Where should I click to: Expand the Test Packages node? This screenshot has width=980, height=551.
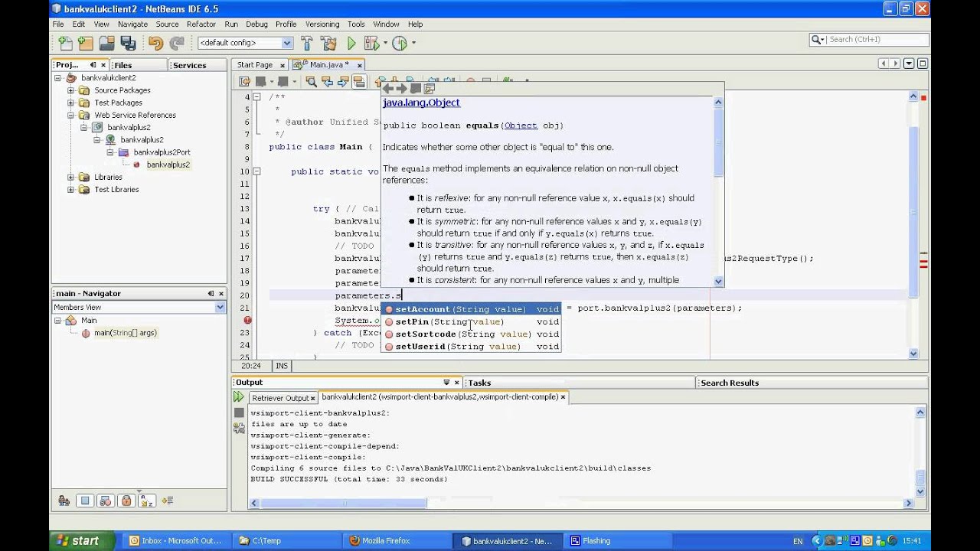pyautogui.click(x=70, y=103)
